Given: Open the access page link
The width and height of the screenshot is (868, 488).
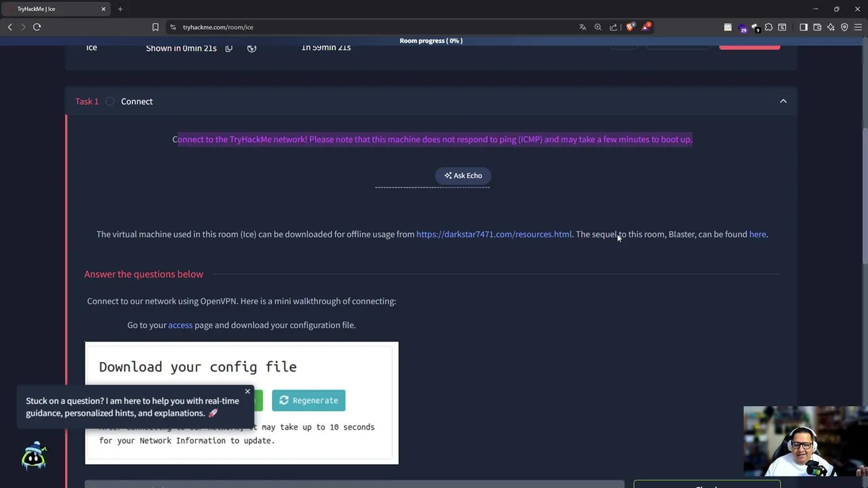Looking at the screenshot, I should [x=180, y=325].
